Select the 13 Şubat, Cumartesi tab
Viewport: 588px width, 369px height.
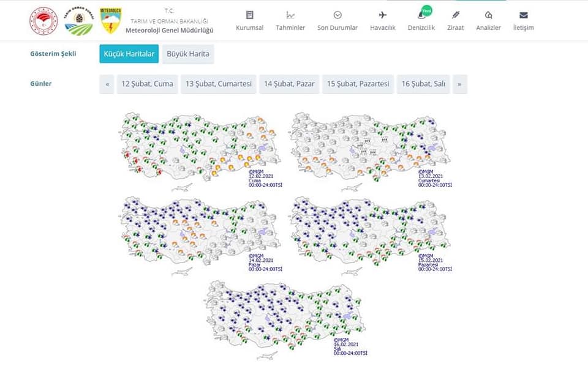(x=219, y=84)
